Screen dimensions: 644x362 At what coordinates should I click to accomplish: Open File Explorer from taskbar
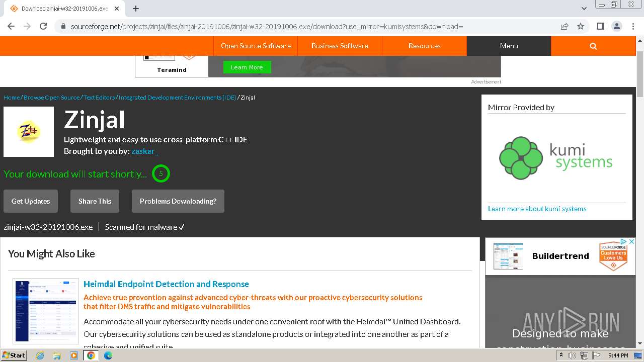57,355
